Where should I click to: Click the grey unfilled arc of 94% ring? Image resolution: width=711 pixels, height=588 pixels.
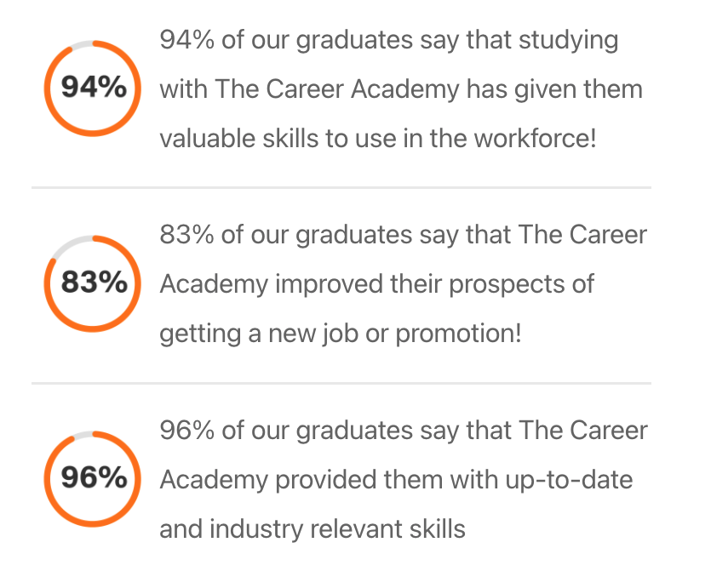point(82,44)
